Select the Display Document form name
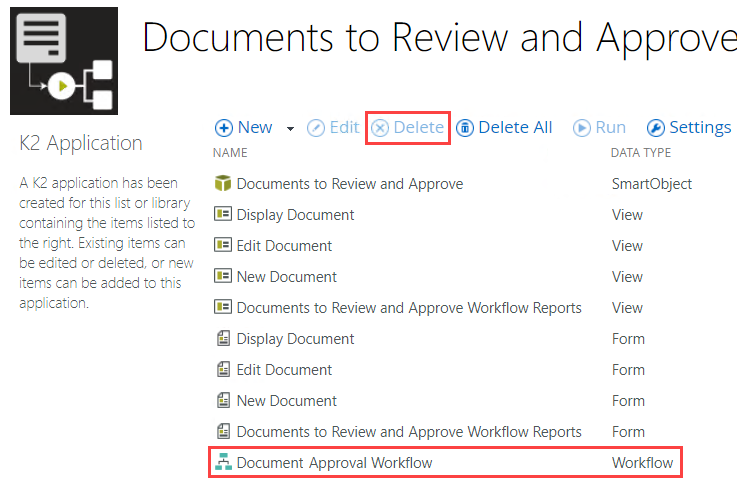Viewport: 737px width, 492px height. pos(295,339)
